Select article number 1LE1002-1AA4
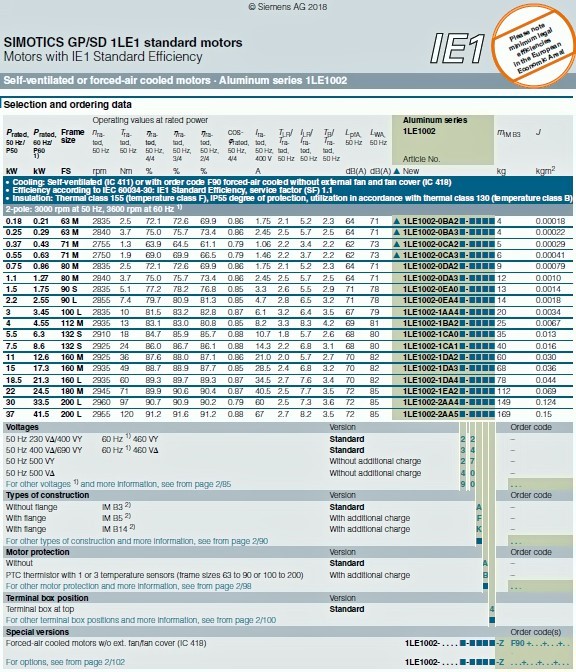Screen dimensions: 576x672 431,312
